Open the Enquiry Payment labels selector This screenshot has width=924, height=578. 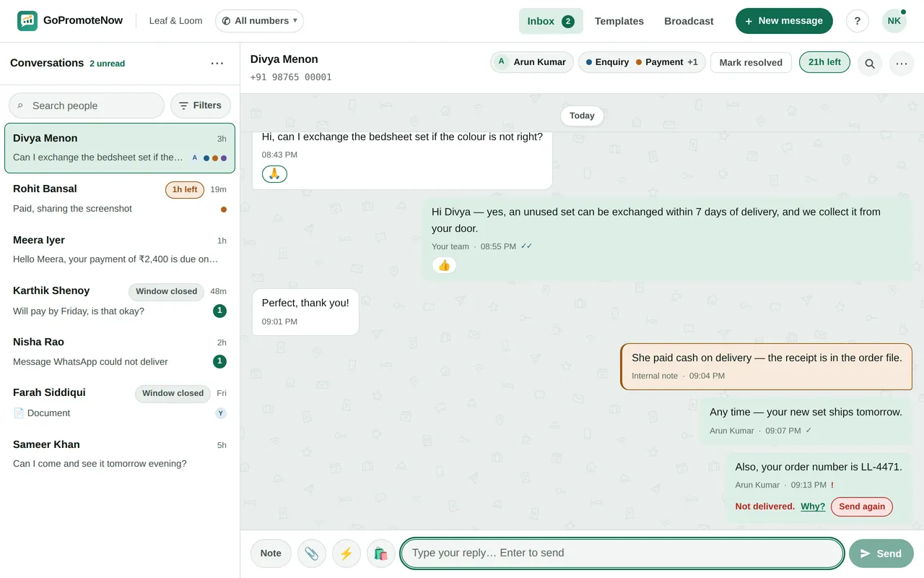click(x=642, y=62)
